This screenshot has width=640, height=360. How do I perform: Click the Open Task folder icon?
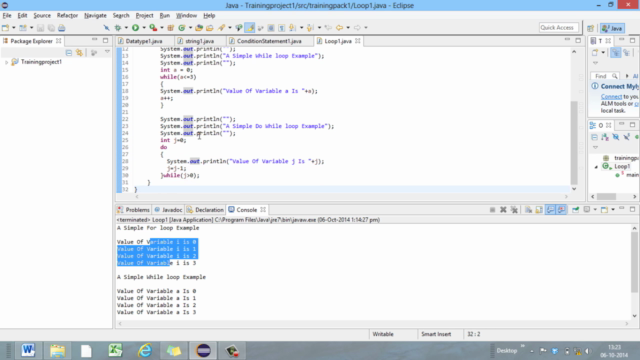(x=209, y=28)
